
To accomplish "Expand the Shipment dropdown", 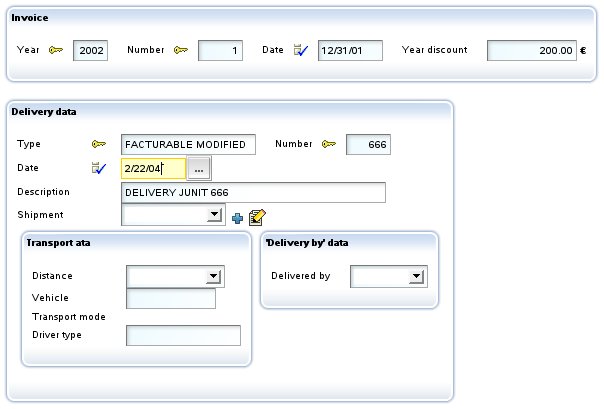I will [x=214, y=215].
